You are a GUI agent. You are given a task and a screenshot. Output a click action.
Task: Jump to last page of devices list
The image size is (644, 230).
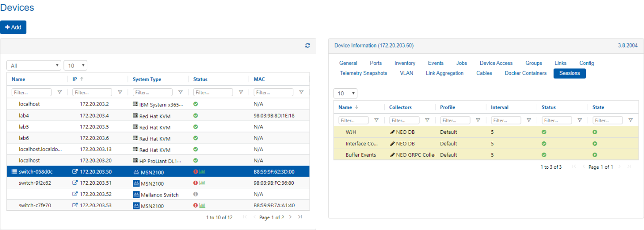(x=300, y=217)
